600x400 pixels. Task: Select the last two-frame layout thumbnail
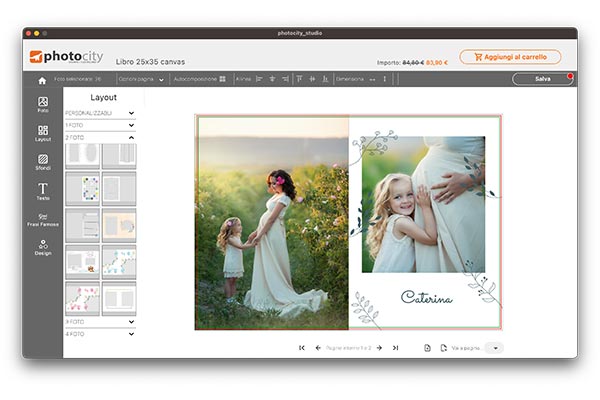pyautogui.click(x=119, y=299)
